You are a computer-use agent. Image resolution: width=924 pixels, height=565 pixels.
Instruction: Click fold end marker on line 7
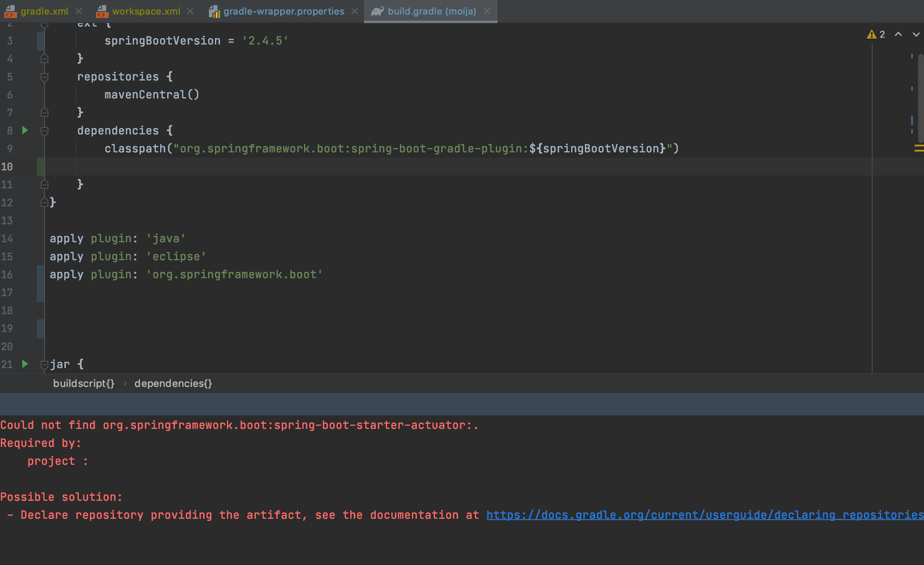[x=45, y=112]
